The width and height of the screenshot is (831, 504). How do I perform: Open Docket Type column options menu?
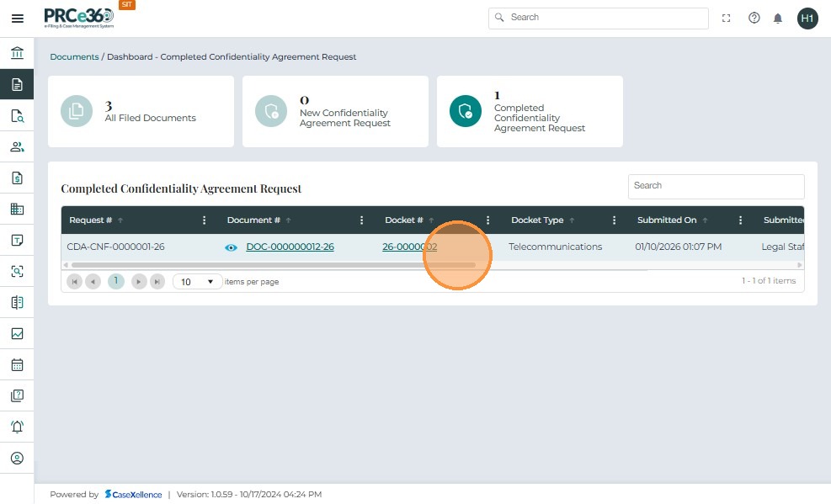click(x=614, y=220)
